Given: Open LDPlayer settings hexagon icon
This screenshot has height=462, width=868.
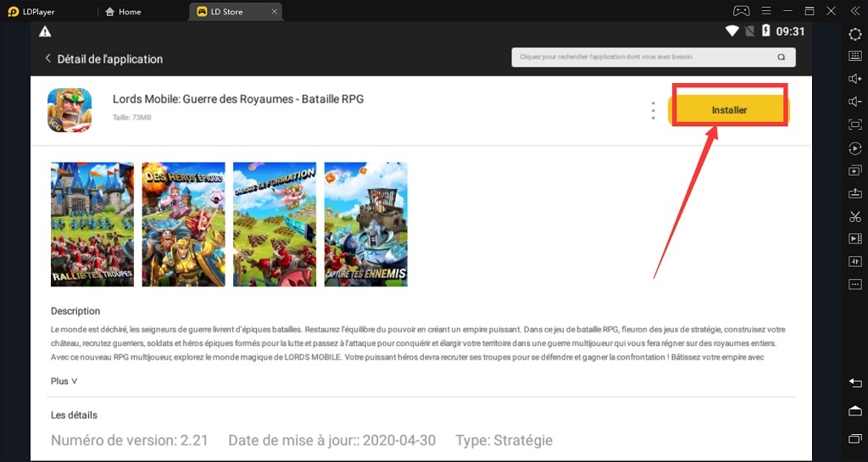Looking at the screenshot, I should coord(854,34).
